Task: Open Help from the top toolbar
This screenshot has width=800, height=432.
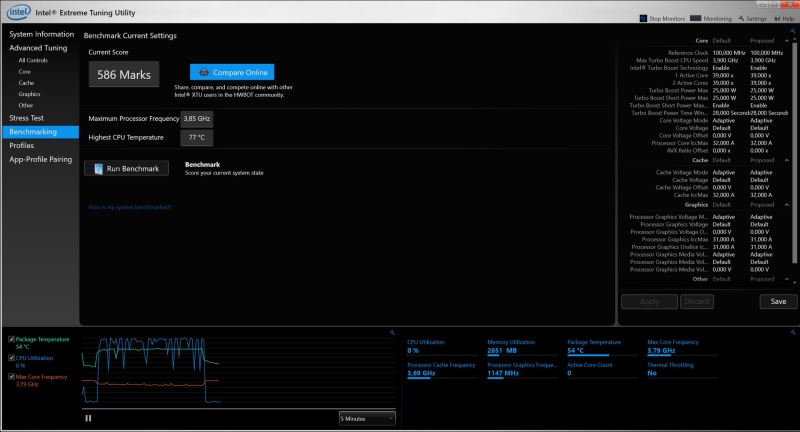Action: [778, 18]
